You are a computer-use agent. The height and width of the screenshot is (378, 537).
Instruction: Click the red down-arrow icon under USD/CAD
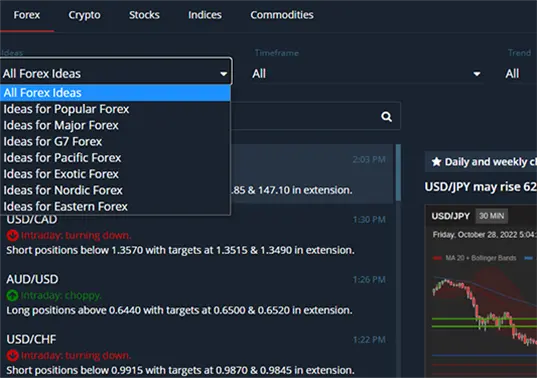[13, 235]
